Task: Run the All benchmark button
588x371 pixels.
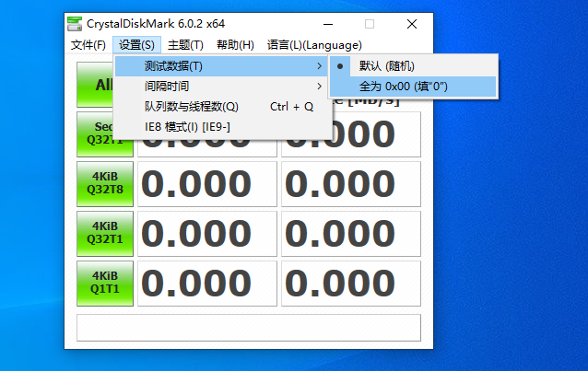Action: pyautogui.click(x=96, y=85)
